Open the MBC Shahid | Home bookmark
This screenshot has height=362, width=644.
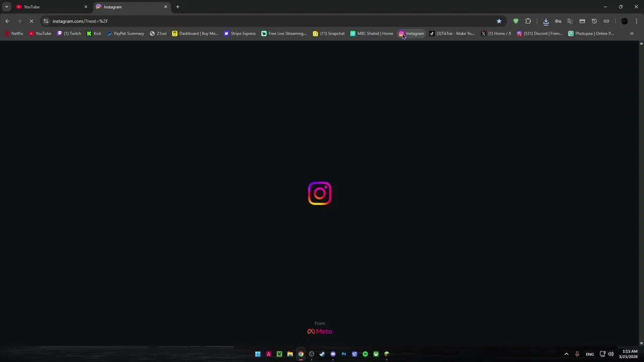(372, 34)
